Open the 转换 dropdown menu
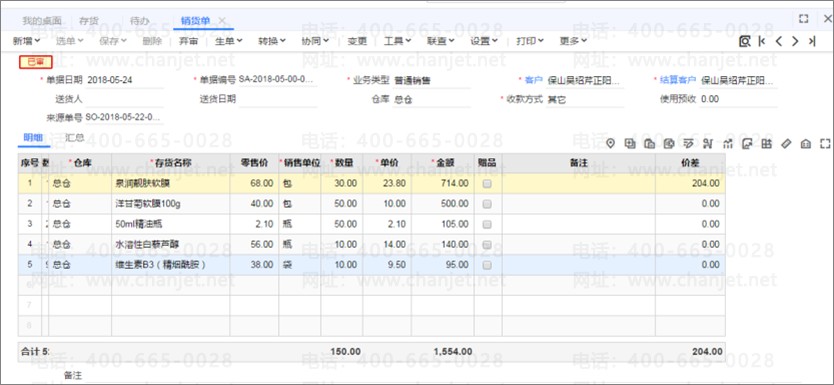Viewport: 834px width, 385px height. pyautogui.click(x=272, y=41)
